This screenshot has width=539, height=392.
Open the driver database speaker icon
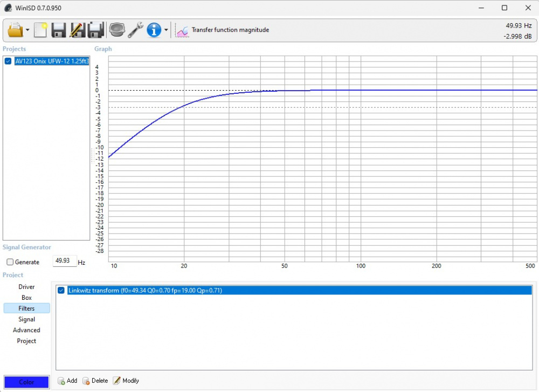coord(116,30)
